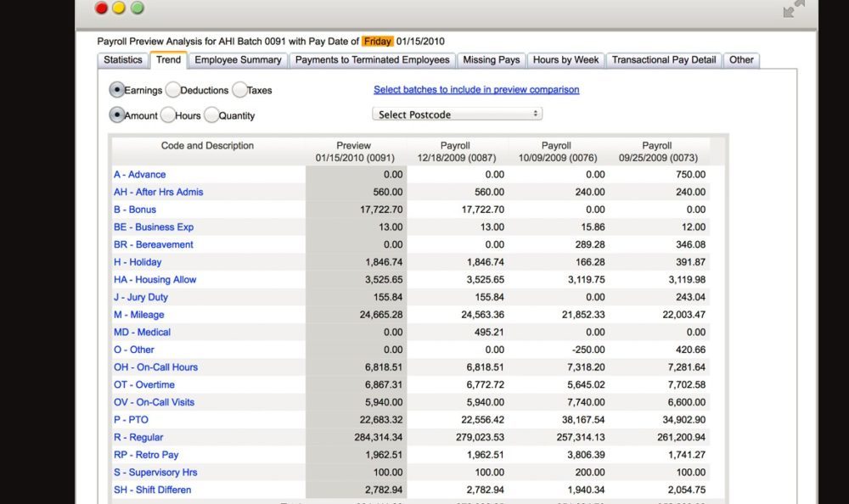Open the R - Regular earnings code

(139, 437)
